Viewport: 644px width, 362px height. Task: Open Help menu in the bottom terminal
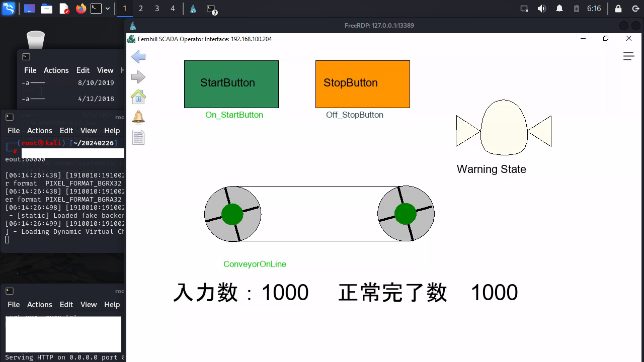click(x=112, y=305)
